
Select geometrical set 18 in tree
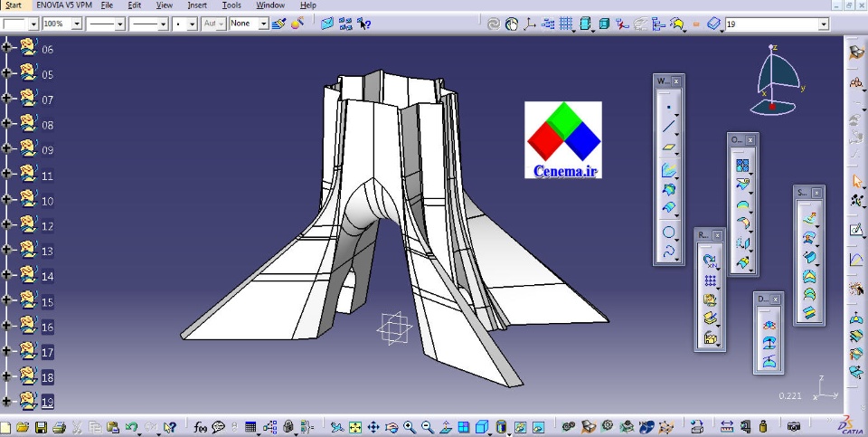[x=48, y=377]
